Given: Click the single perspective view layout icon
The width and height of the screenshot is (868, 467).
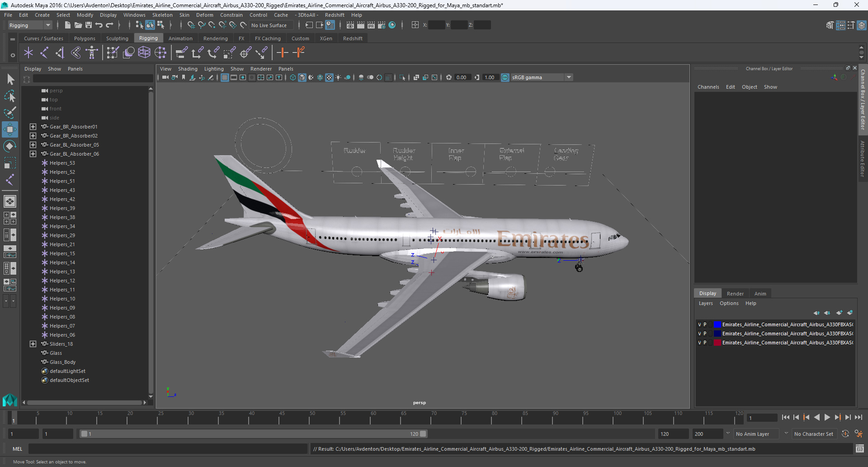Looking at the screenshot, I should 10,201.
